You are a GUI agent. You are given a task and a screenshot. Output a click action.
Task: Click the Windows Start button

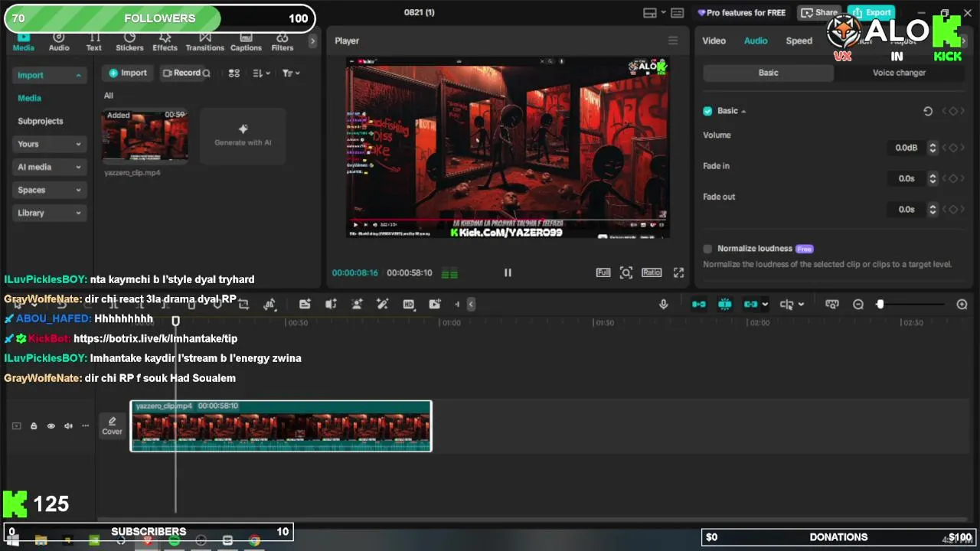[13, 540]
